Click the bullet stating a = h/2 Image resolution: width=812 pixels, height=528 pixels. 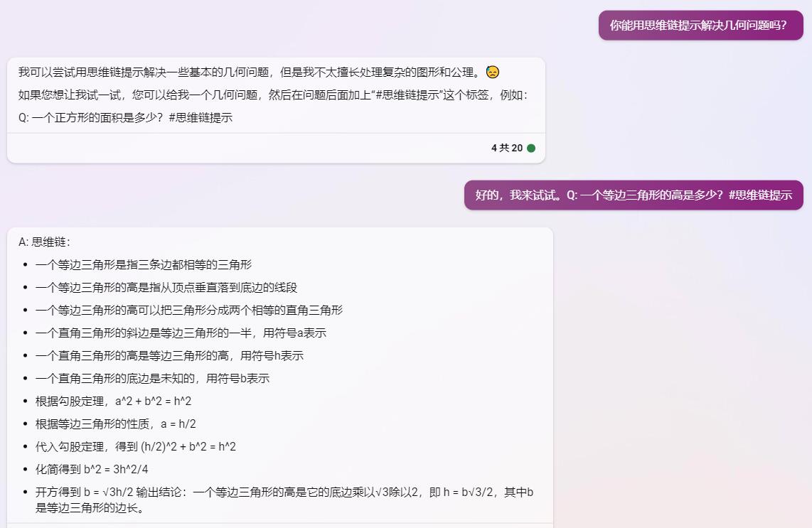click(x=115, y=424)
